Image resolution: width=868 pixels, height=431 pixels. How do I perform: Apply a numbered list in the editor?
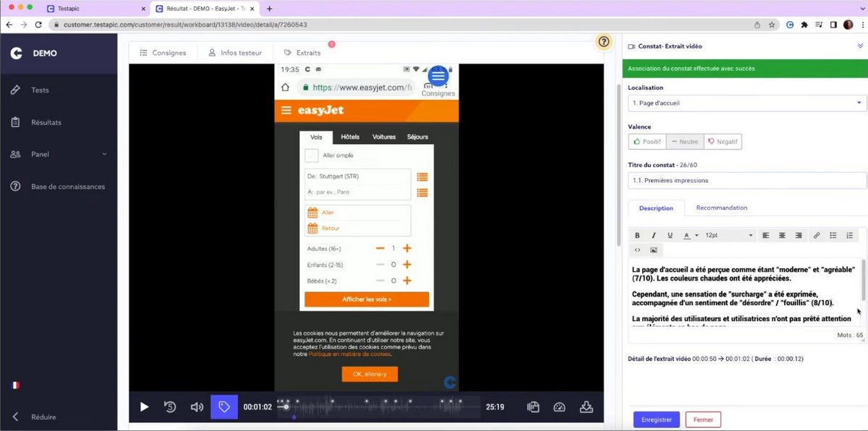pos(849,235)
